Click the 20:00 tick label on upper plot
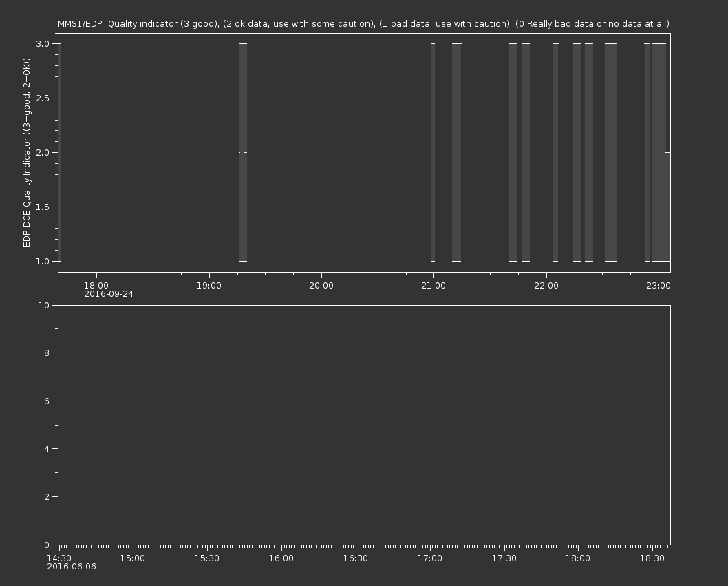Screen dimensions: 728x586 click(321, 285)
